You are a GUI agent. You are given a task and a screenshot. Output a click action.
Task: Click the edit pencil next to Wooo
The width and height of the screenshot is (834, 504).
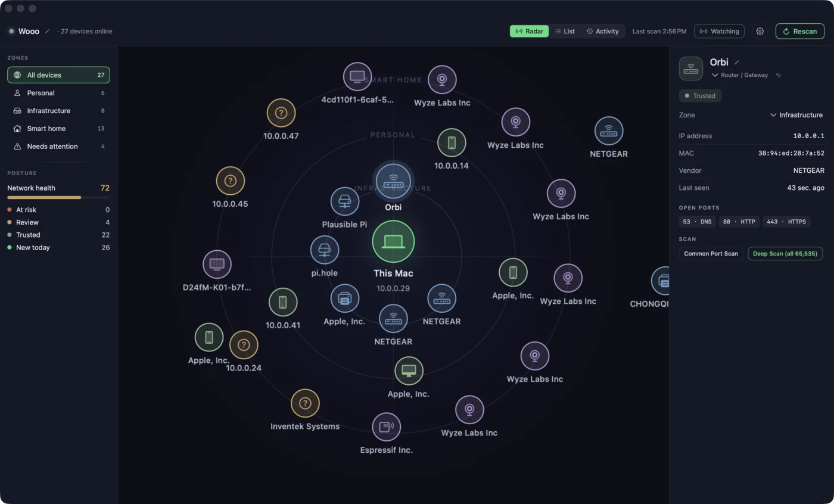(x=48, y=31)
